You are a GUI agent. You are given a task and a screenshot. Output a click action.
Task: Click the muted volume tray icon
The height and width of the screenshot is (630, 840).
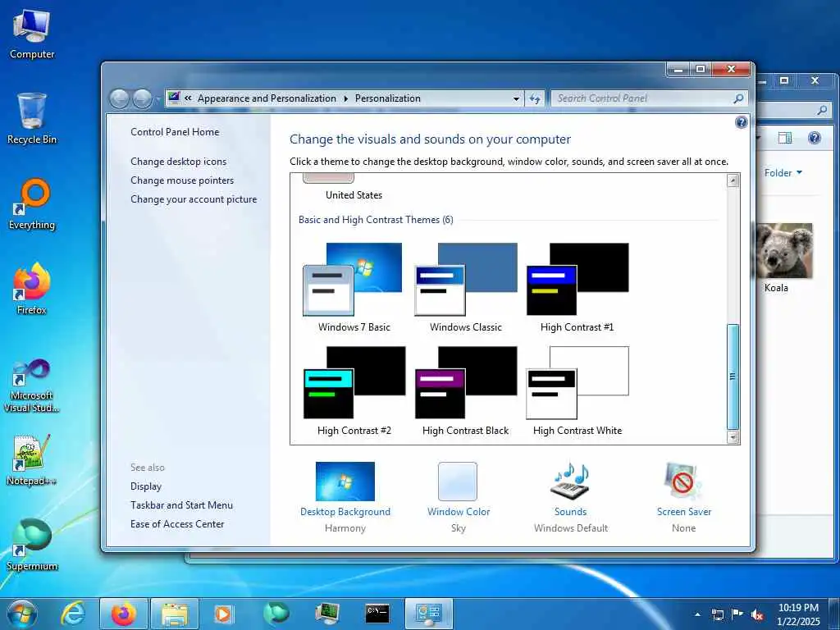click(x=757, y=614)
